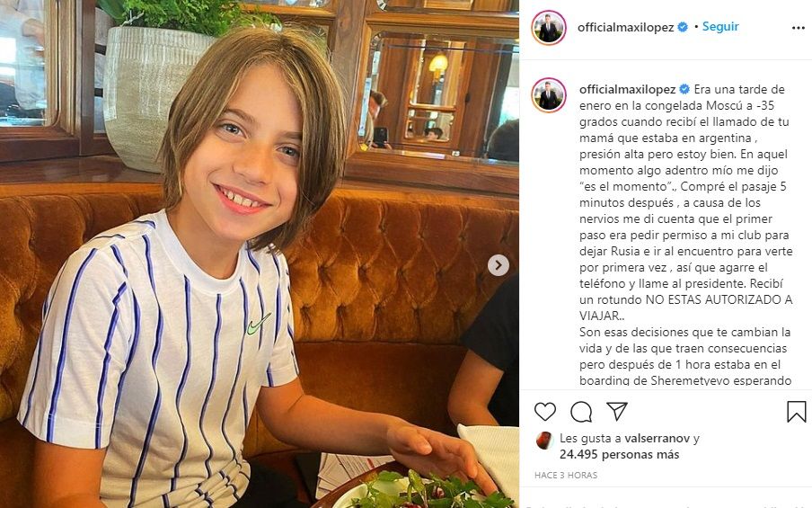Like the post with the heart icon
This screenshot has height=508, width=812.
point(545,412)
